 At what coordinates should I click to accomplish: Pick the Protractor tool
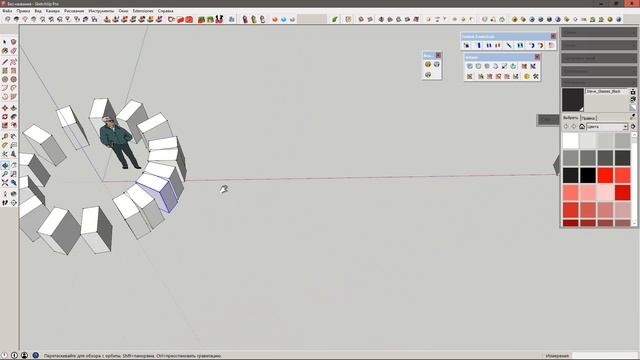tap(4, 145)
